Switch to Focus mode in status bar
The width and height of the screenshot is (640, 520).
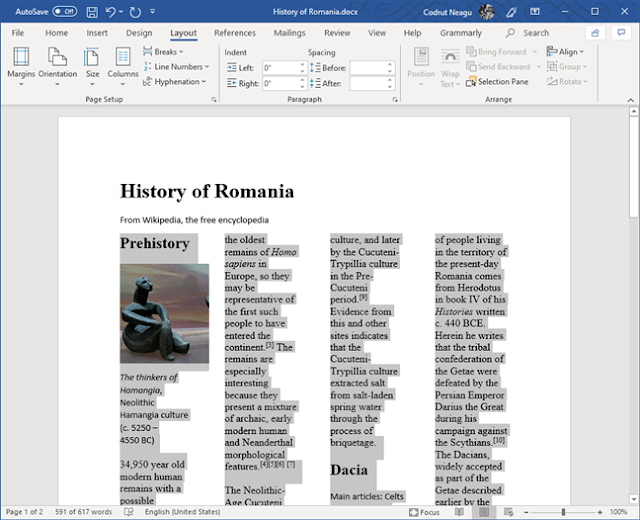pyautogui.click(x=422, y=512)
